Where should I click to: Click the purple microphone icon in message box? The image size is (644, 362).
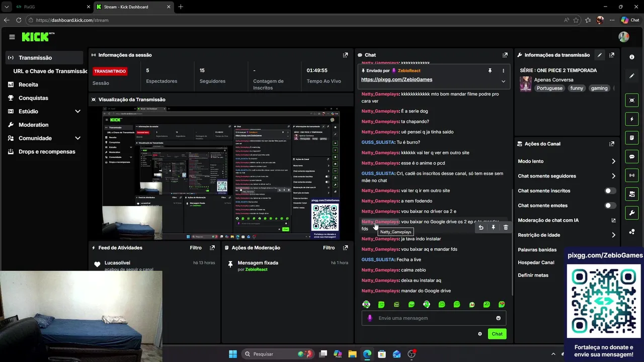tap(370, 318)
